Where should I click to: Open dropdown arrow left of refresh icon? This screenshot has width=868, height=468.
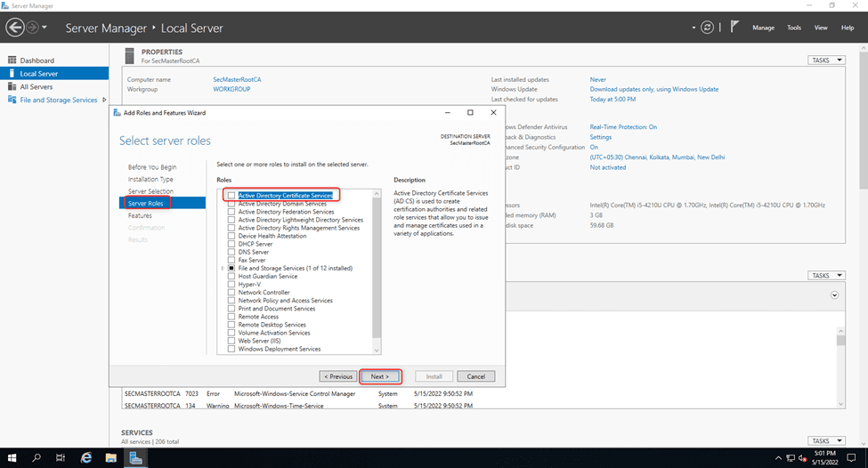694,27
